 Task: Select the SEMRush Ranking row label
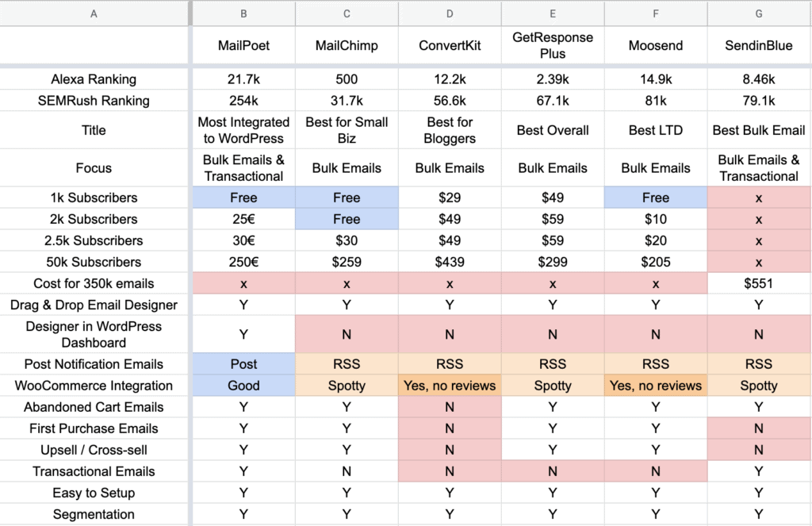[94, 101]
